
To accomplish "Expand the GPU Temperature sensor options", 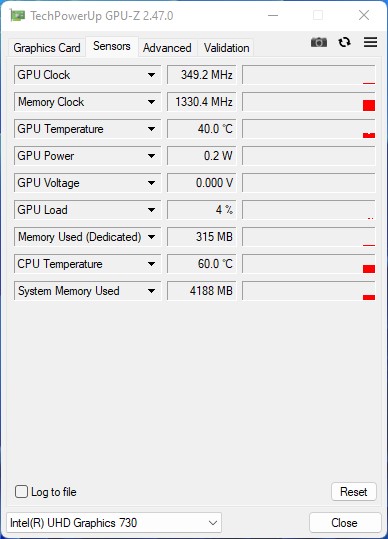I will (151, 129).
